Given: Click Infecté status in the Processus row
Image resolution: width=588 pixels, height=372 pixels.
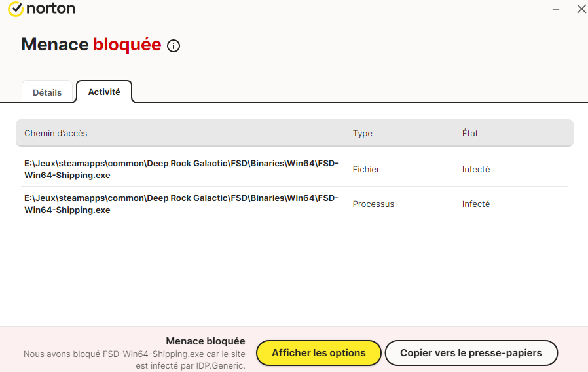Looking at the screenshot, I should point(476,204).
